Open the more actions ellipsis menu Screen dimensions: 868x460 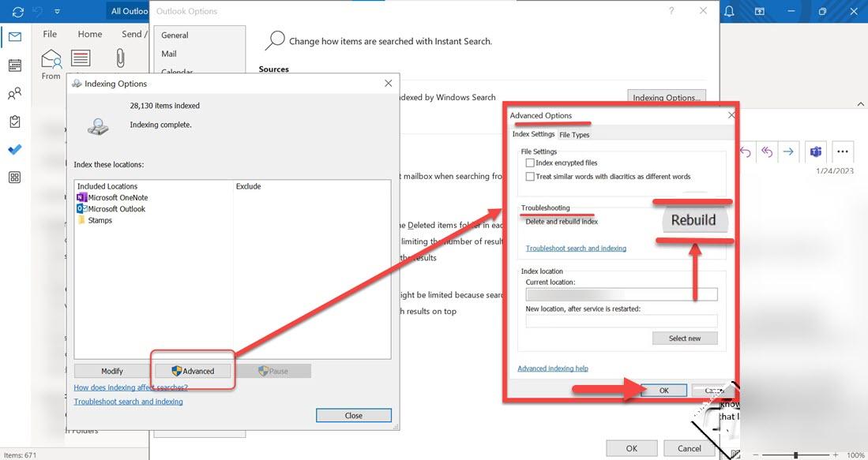843,151
